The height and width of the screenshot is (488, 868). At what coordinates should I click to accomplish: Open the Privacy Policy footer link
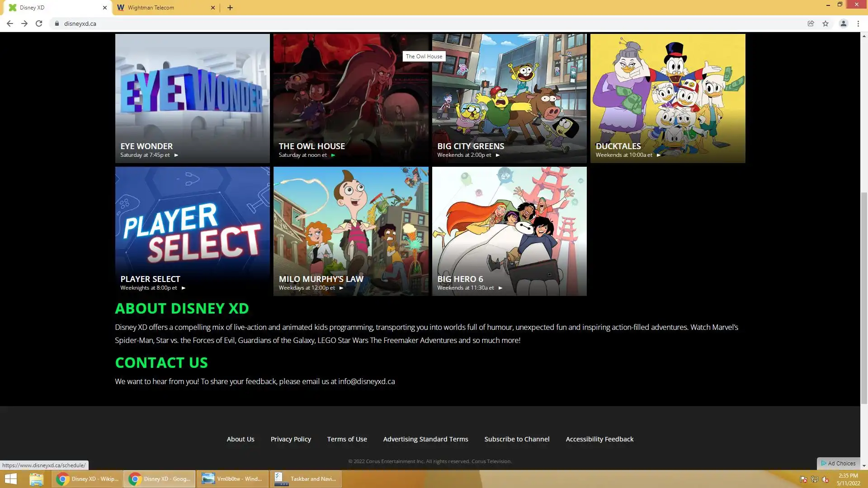[291, 439]
